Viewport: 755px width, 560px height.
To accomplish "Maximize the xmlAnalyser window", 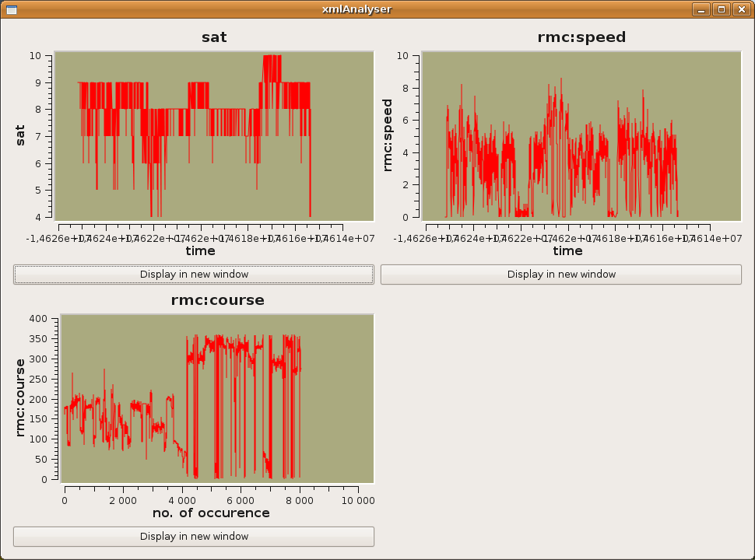I will pos(722,9).
